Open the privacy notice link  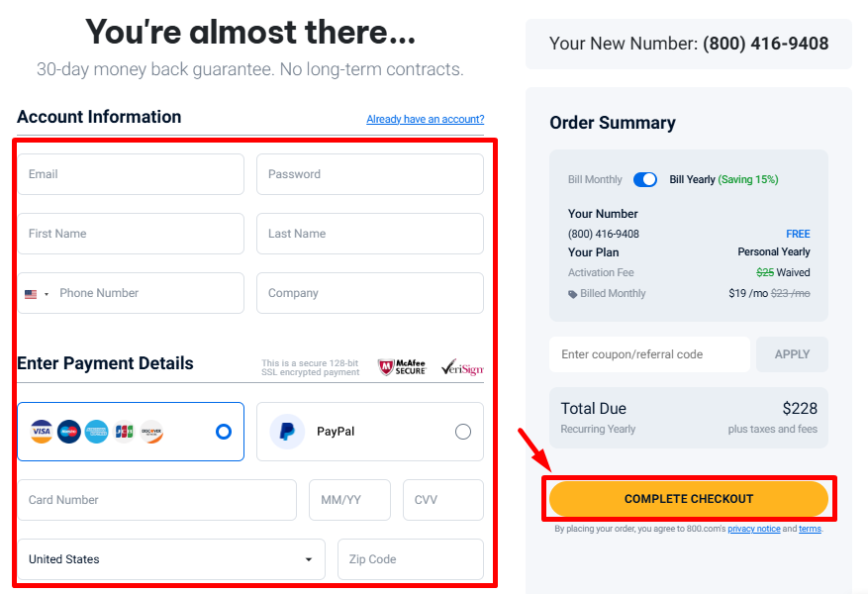coord(753,530)
